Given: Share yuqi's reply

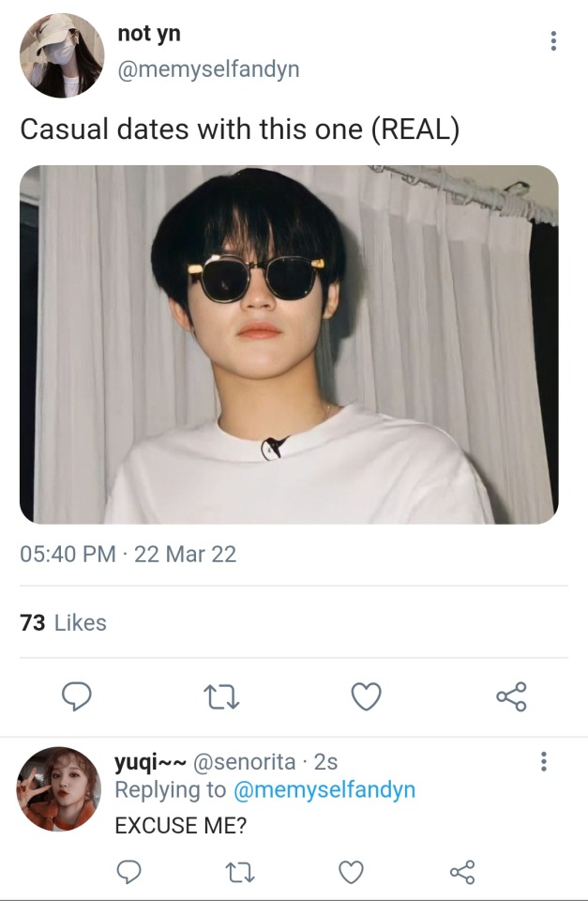Looking at the screenshot, I should point(461,873).
